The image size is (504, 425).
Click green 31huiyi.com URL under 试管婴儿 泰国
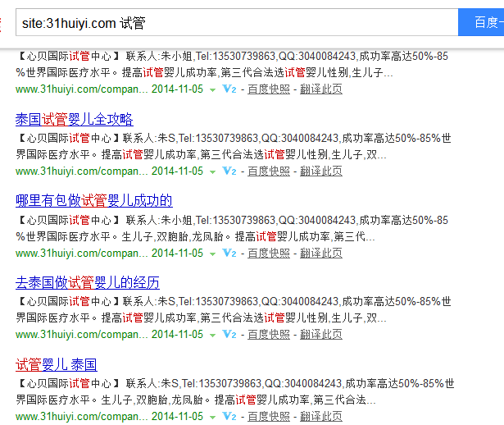click(81, 416)
